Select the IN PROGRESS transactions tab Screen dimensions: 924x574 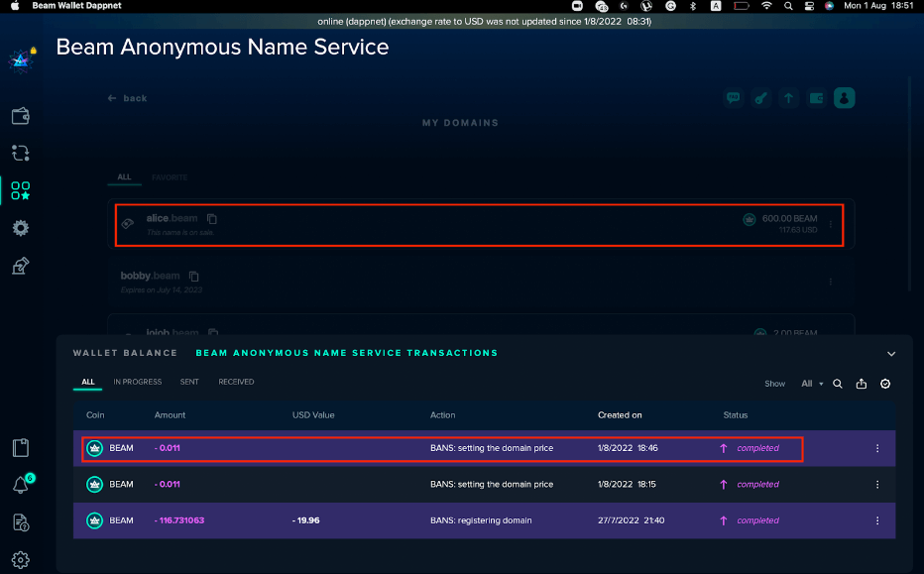coord(137,382)
